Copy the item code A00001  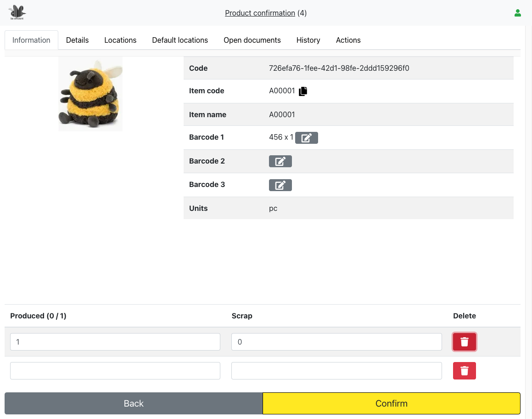point(303,91)
